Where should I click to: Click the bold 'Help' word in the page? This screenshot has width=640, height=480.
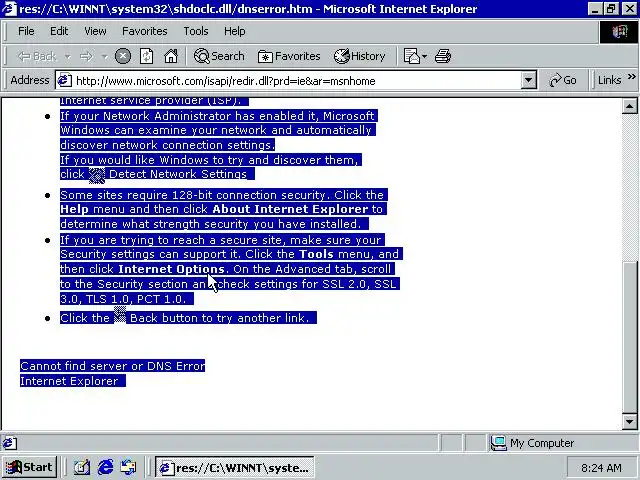pos(74,209)
